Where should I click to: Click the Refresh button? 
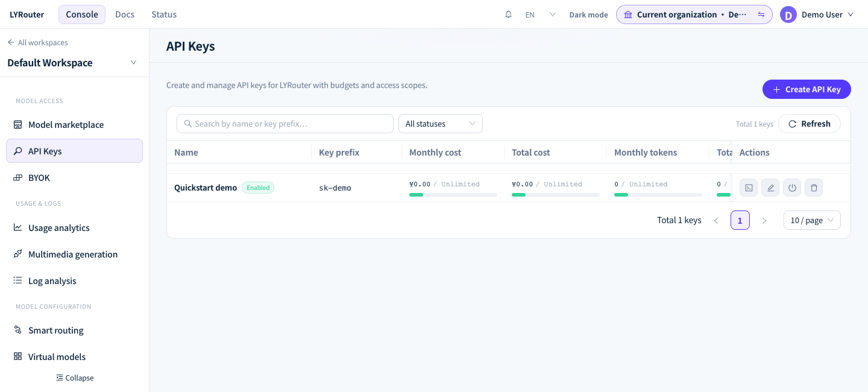click(x=810, y=124)
